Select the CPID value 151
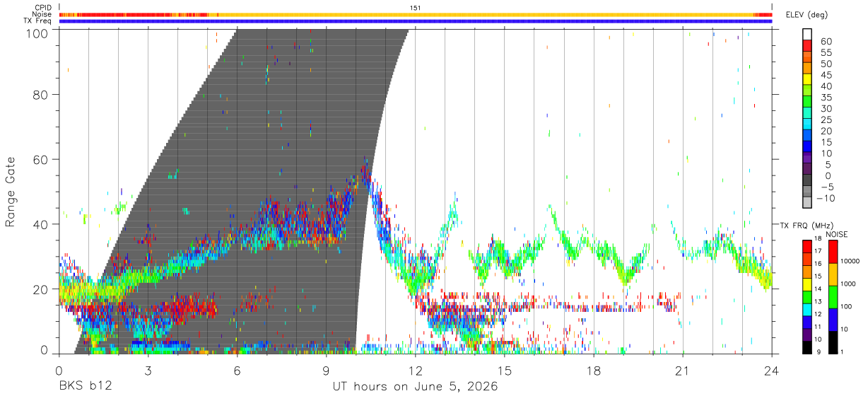 [416, 8]
